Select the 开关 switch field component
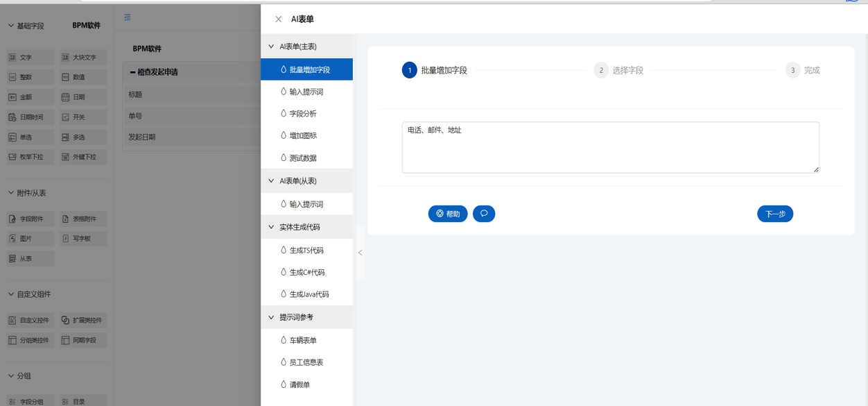This screenshot has width=868, height=406. (83, 117)
